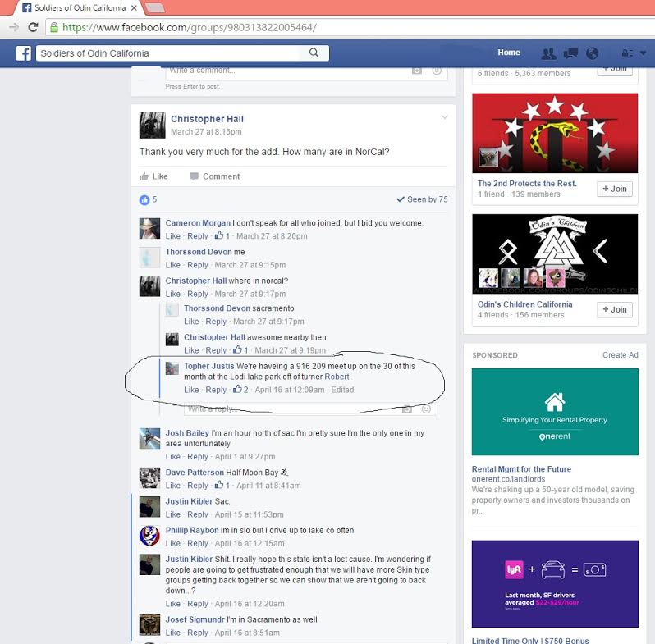Viewport: 655px width, 644px height.
Task: Click emoji icon in the reply box
Action: tap(426, 409)
